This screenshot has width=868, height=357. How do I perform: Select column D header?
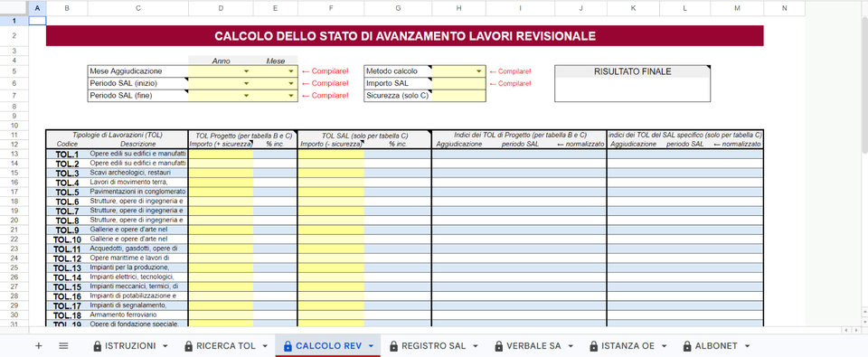pyautogui.click(x=221, y=8)
